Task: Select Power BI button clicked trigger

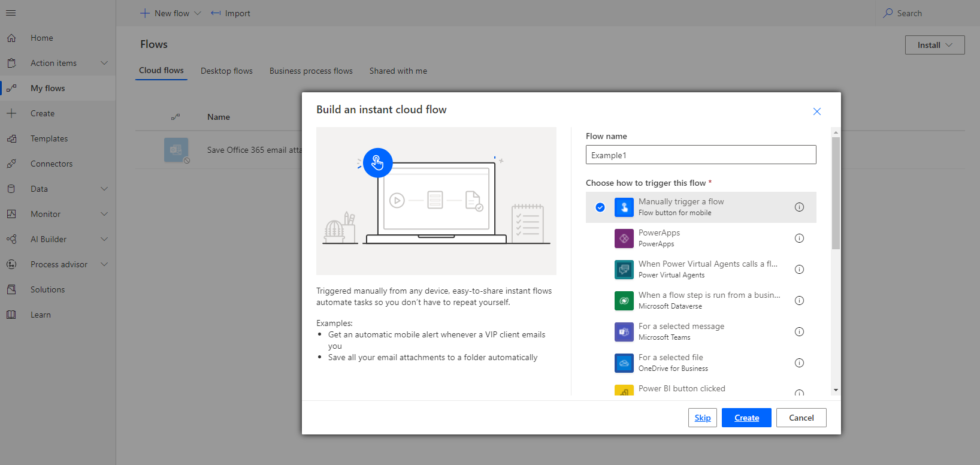Action: coord(701,388)
